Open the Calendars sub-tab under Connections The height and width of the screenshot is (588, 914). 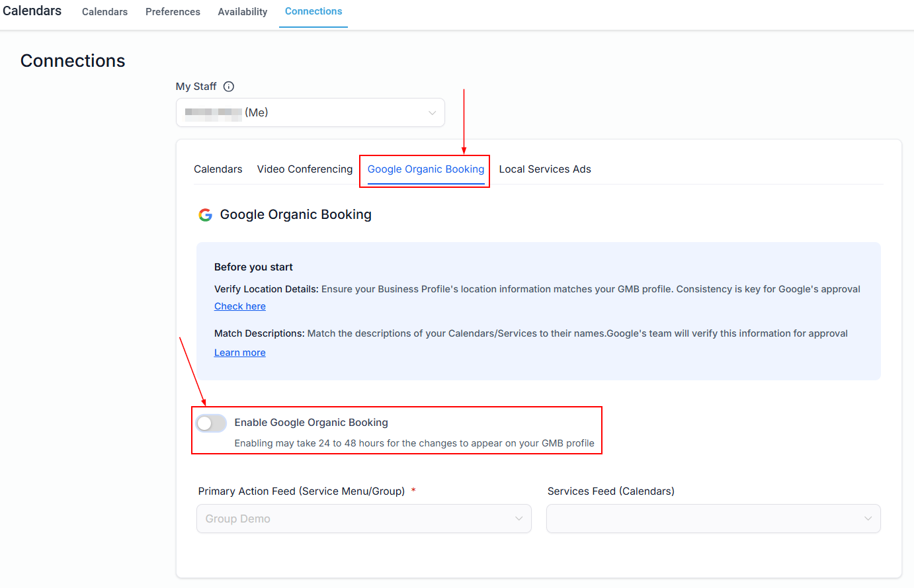pos(218,169)
